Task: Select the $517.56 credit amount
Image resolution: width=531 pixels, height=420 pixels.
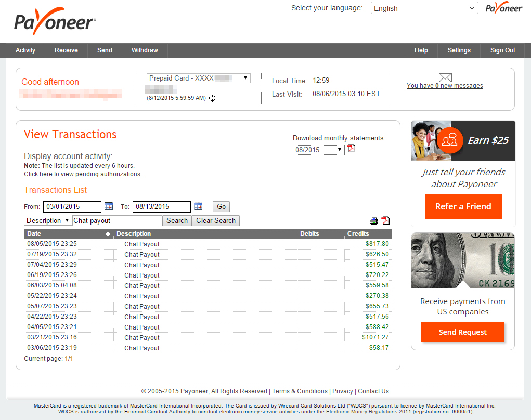Action: [377, 317]
